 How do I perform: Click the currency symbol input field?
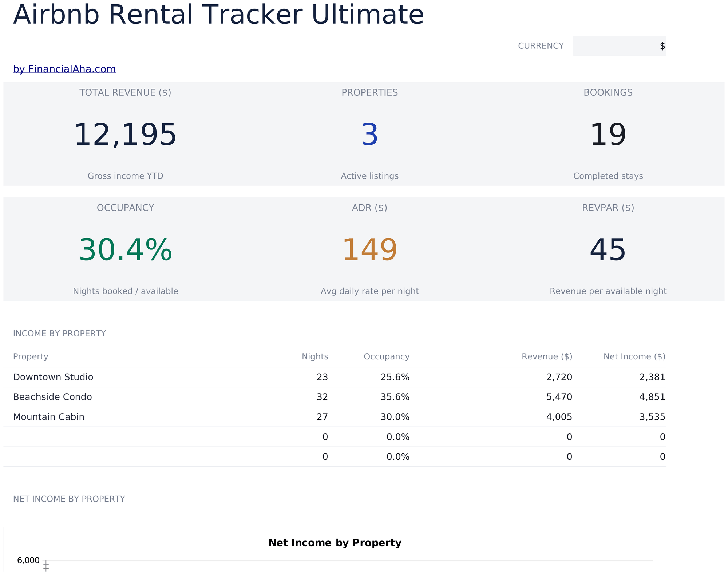[620, 46]
